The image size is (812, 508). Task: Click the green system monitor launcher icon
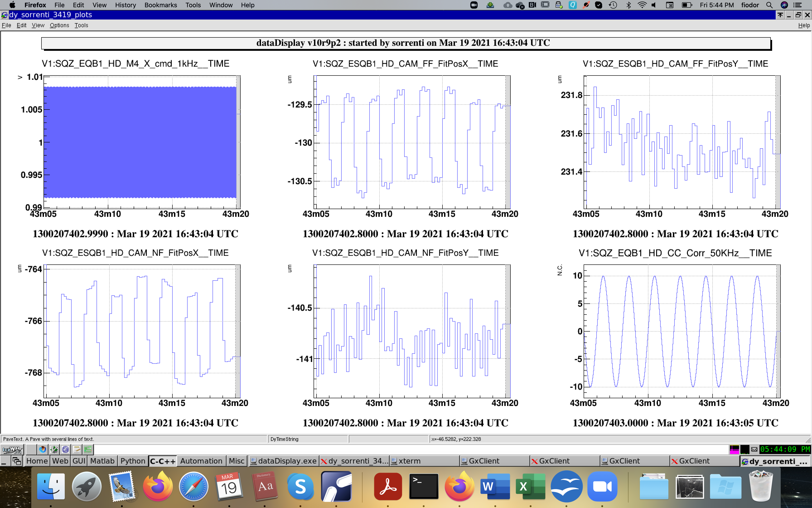88,449
